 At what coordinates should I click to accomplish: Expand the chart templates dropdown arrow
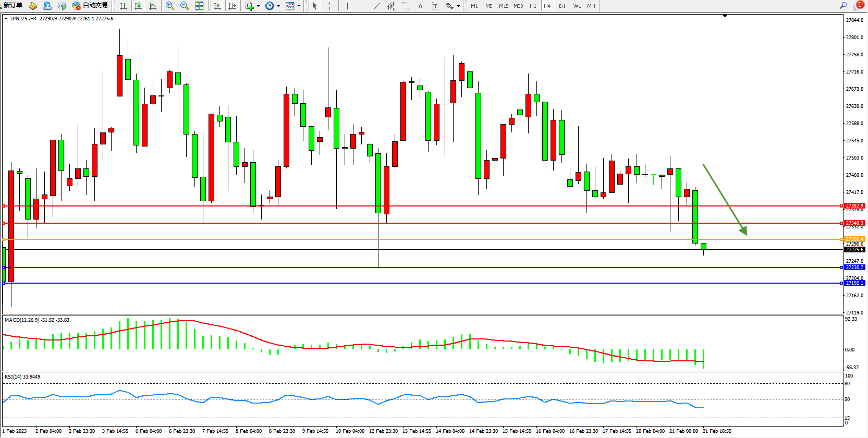coord(299,6)
